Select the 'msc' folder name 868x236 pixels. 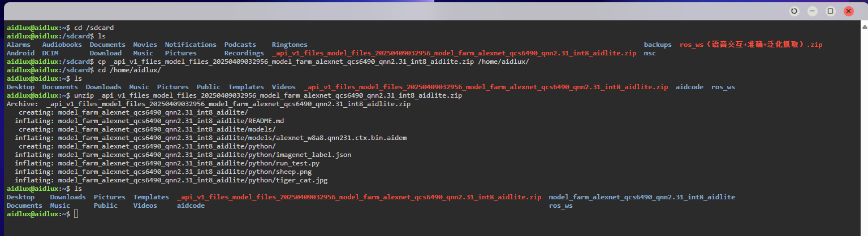pyautogui.click(x=650, y=53)
